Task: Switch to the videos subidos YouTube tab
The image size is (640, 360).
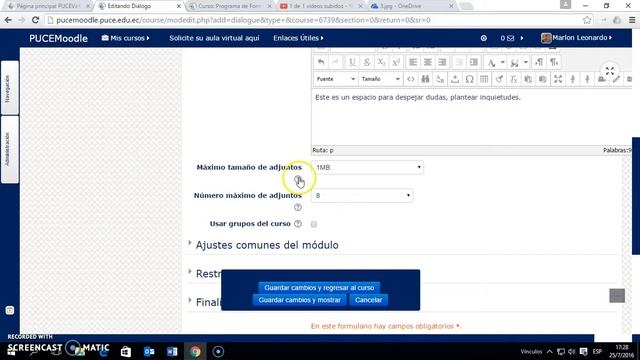Action: pyautogui.click(x=321, y=6)
